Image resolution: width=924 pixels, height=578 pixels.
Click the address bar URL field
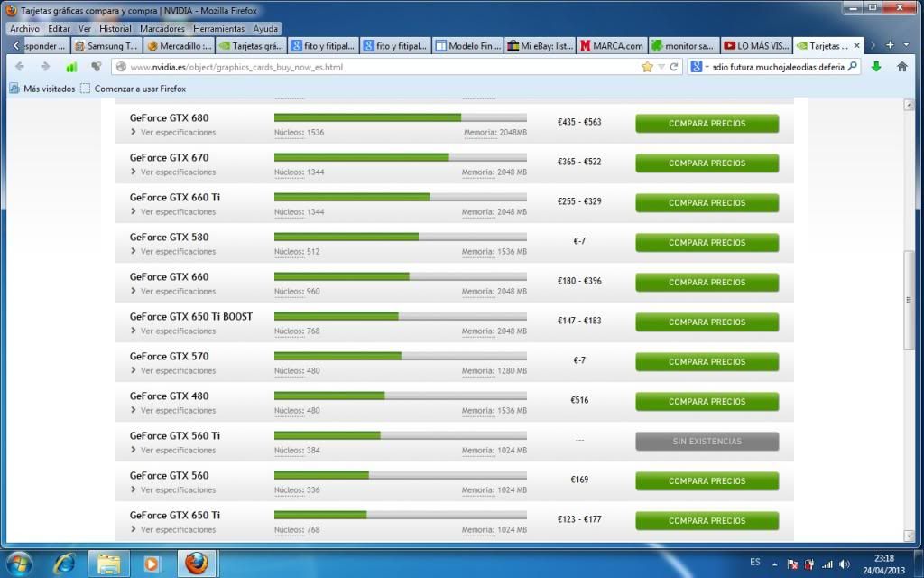point(377,67)
